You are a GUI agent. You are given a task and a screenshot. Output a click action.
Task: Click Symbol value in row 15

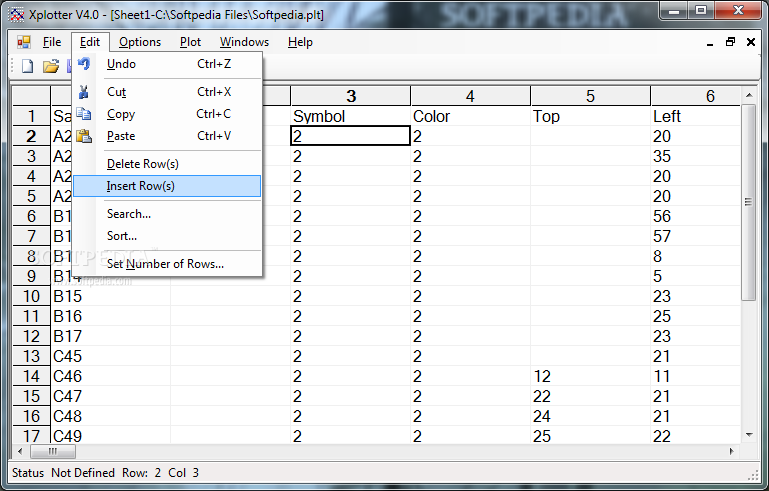click(x=350, y=396)
